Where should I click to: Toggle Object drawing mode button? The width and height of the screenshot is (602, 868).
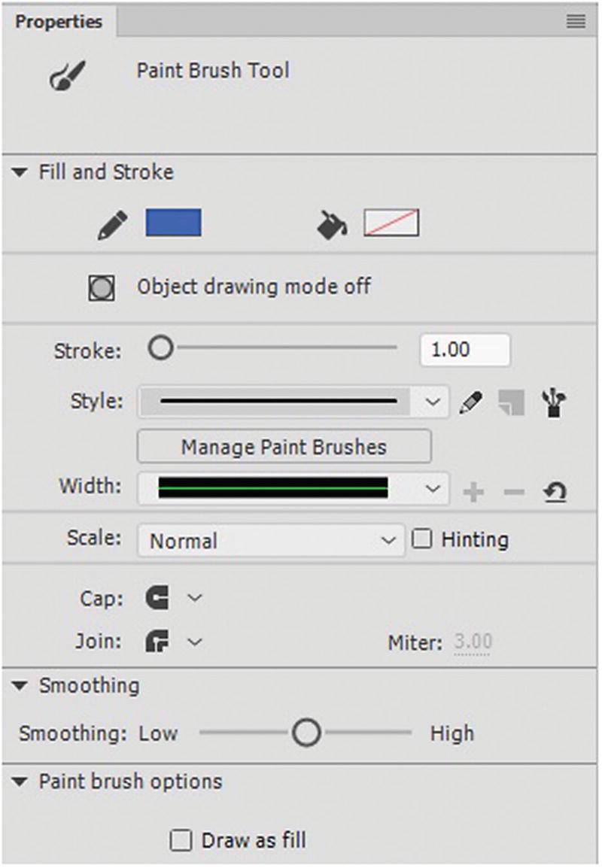pos(102,288)
